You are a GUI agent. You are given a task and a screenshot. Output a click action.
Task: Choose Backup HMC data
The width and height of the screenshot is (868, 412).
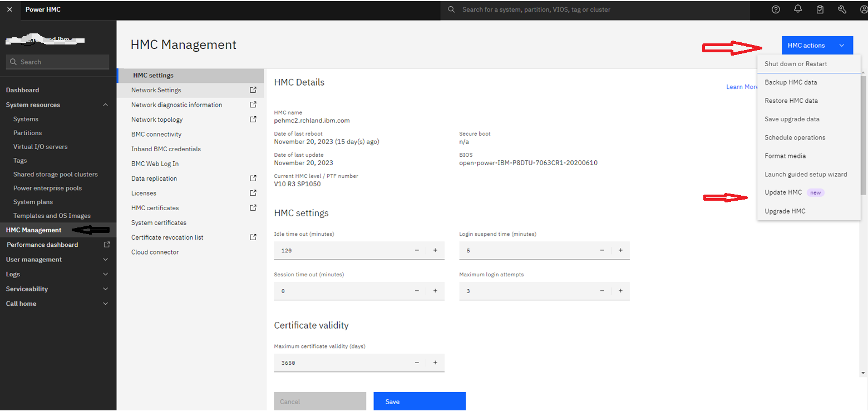click(x=809, y=82)
